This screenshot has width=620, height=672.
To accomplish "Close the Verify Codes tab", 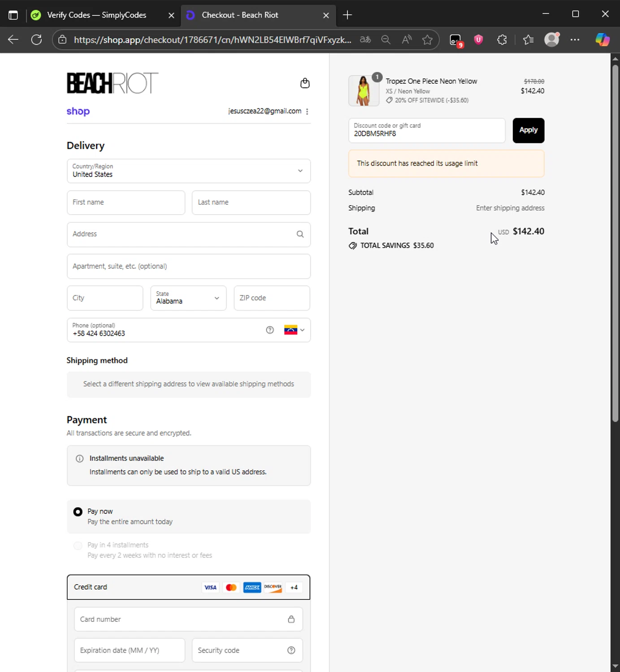I will pos(171,15).
